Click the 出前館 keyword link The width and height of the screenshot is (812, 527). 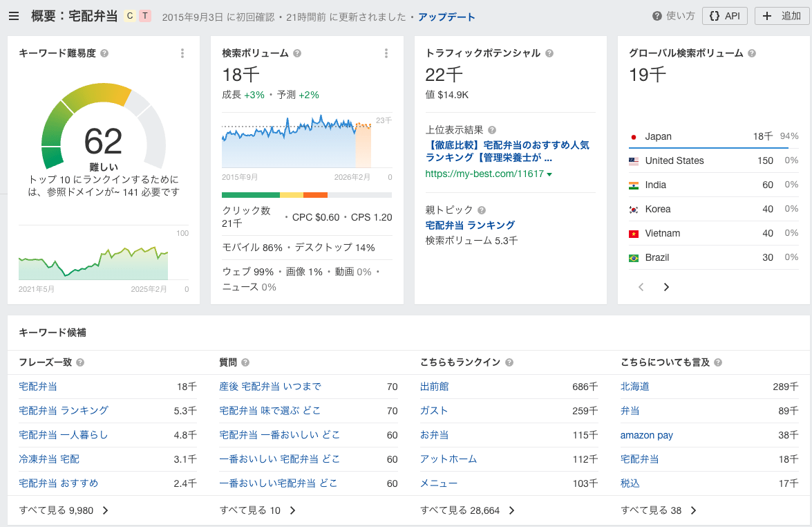tap(436, 387)
